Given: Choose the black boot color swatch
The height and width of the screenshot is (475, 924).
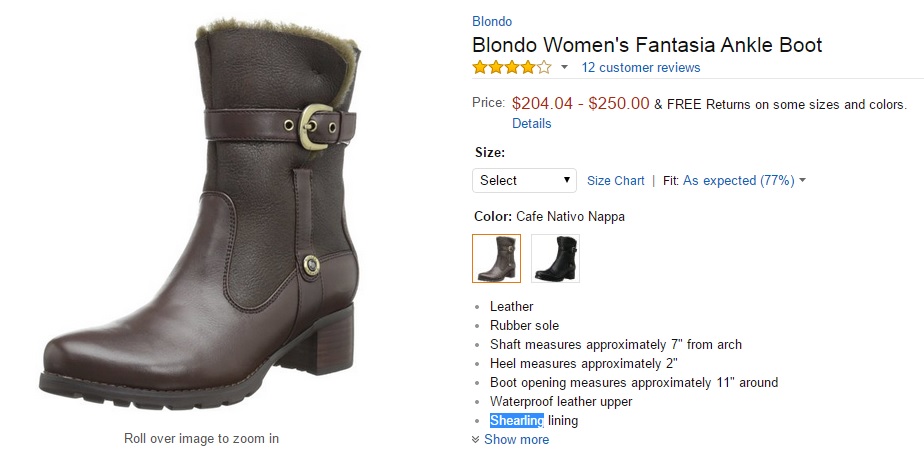Looking at the screenshot, I should coord(555,259).
